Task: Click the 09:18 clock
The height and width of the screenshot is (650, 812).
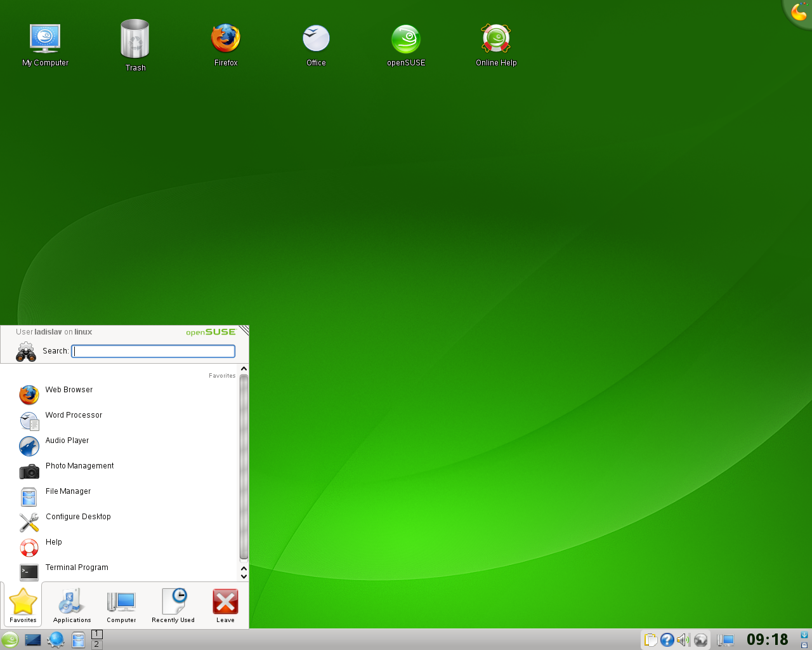Action: point(767,640)
